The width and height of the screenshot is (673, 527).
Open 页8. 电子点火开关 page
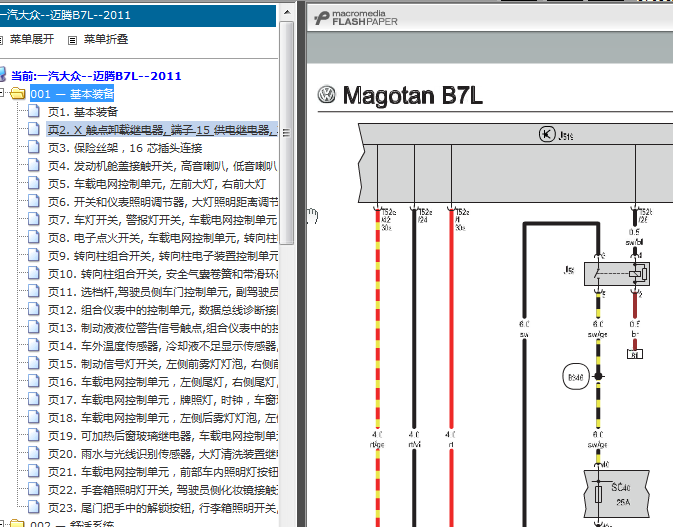163,238
